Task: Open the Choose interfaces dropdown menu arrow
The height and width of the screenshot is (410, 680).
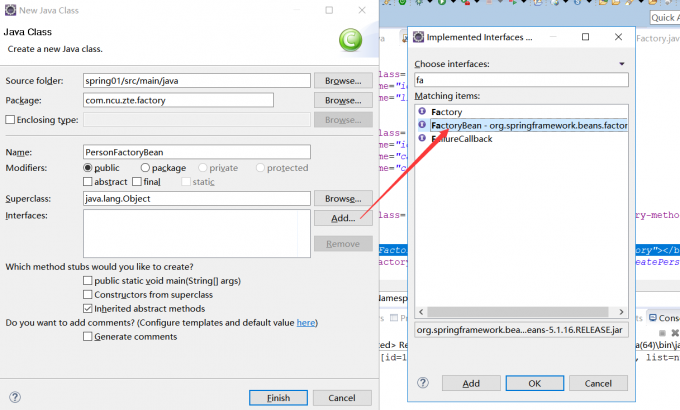Action: point(621,64)
